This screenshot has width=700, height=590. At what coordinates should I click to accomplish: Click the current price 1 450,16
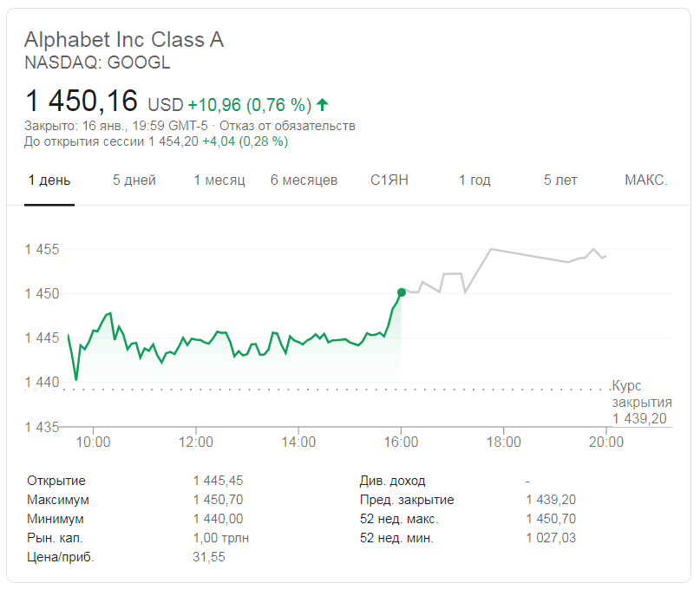[82, 102]
